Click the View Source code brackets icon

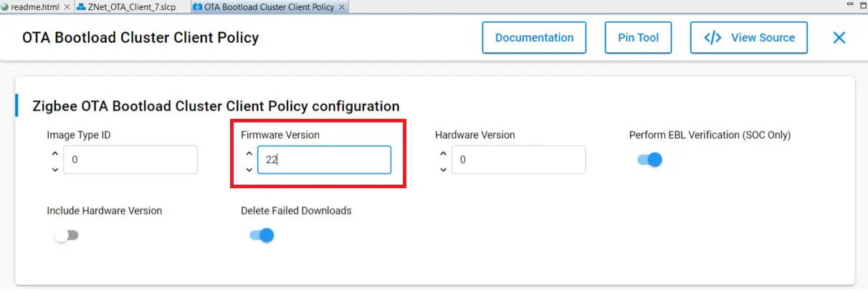coord(712,38)
